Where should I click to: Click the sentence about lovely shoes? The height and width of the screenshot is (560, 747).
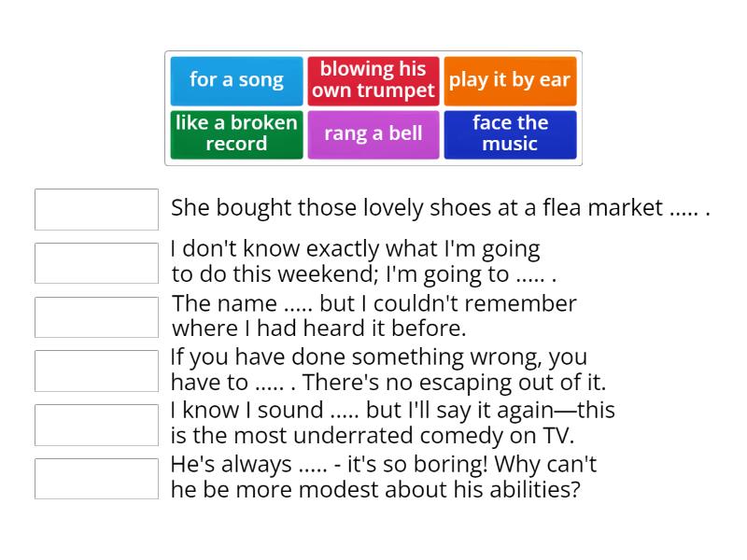click(x=439, y=208)
